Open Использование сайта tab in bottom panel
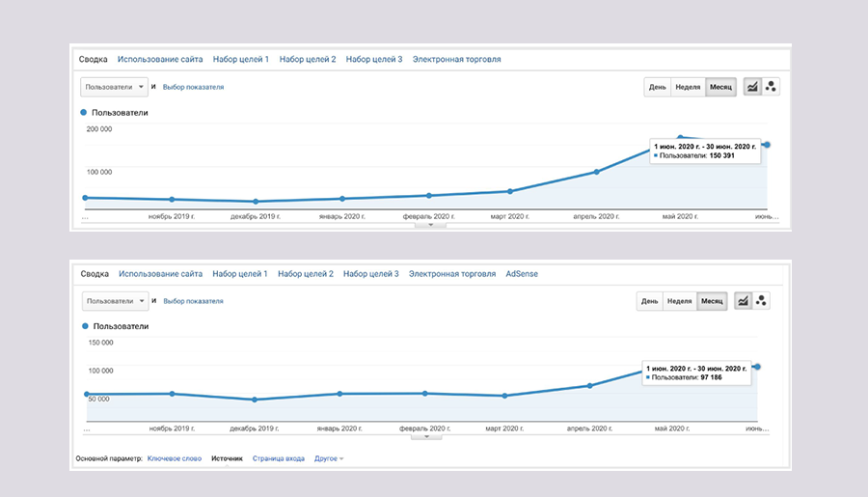Image resolution: width=868 pixels, height=497 pixels. (x=160, y=274)
